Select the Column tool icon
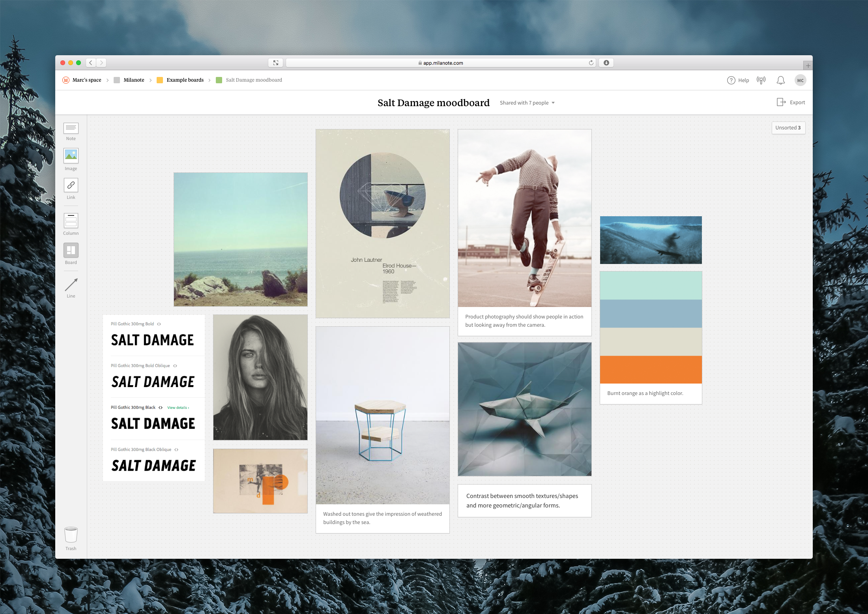This screenshot has width=868, height=614. 71,221
